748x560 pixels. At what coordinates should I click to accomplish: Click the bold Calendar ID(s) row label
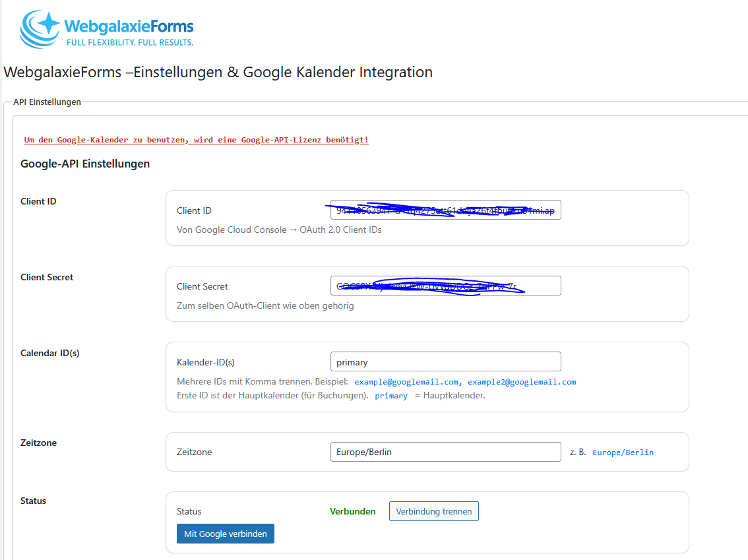click(x=50, y=353)
